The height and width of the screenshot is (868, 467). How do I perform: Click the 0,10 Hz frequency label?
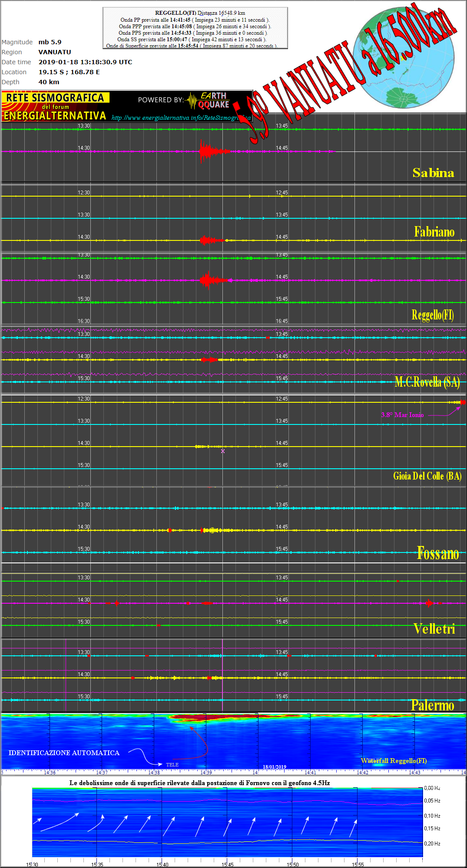(x=432, y=816)
